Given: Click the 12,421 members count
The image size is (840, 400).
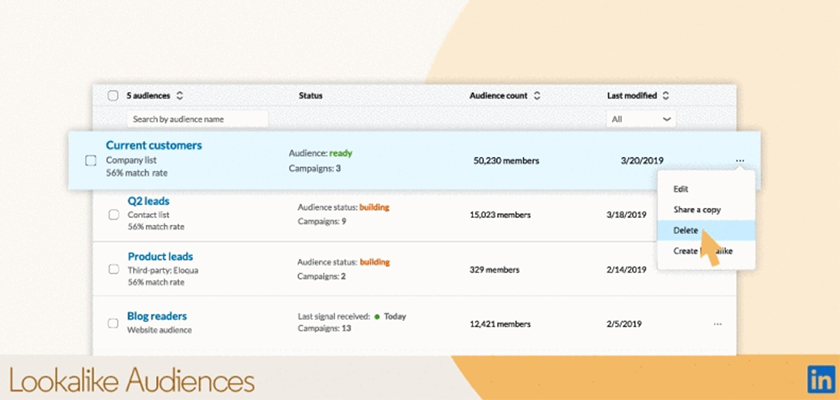Looking at the screenshot, I should coord(500,324).
